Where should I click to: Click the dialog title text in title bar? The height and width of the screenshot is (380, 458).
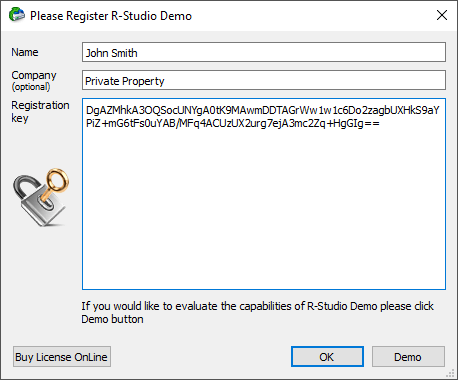(x=111, y=16)
